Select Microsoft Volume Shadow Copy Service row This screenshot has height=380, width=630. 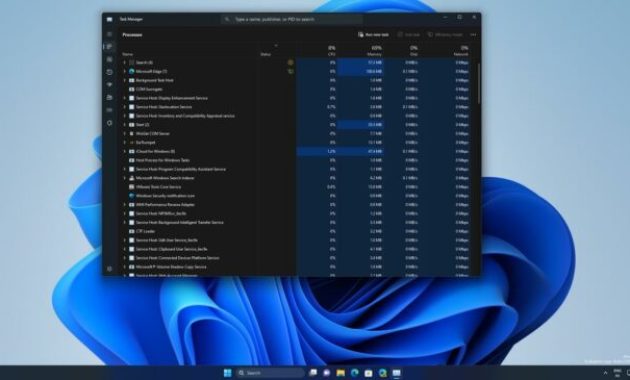297,267
